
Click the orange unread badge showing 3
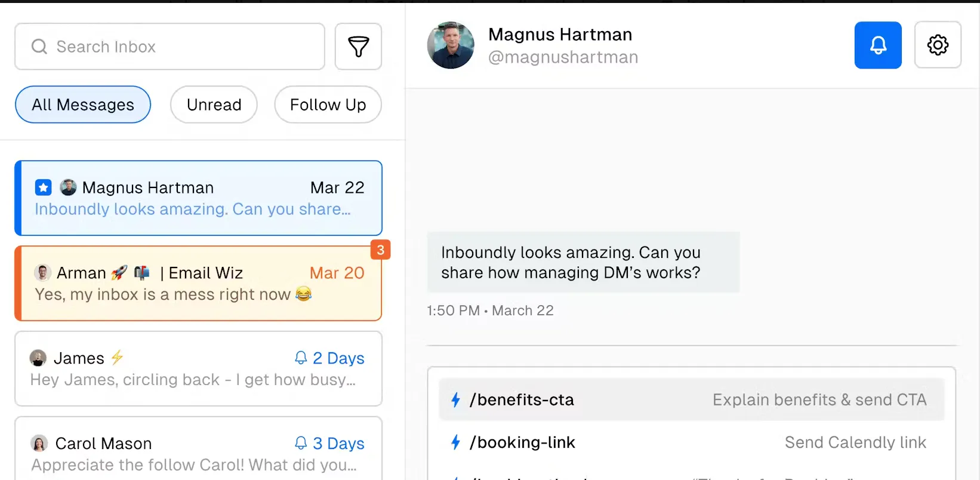click(x=381, y=250)
